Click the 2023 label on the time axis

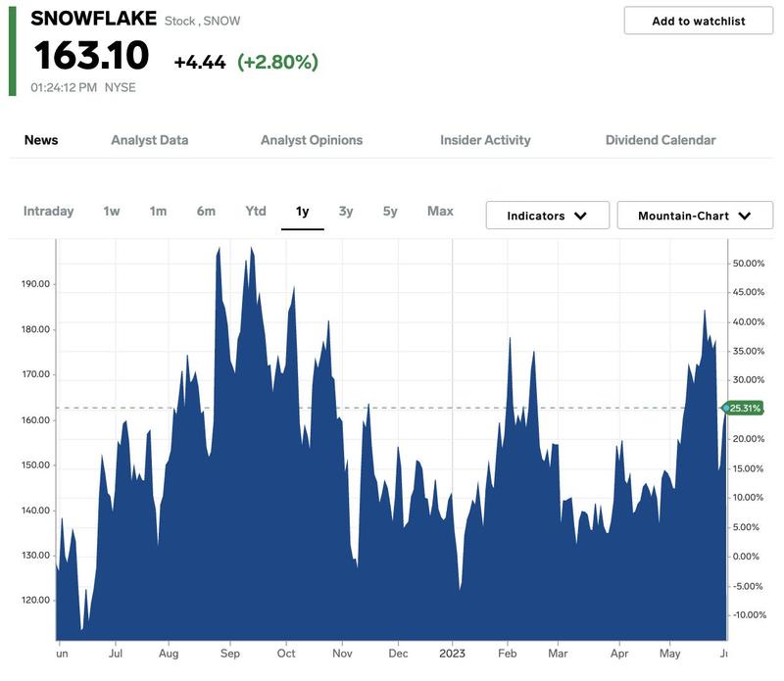click(x=452, y=654)
